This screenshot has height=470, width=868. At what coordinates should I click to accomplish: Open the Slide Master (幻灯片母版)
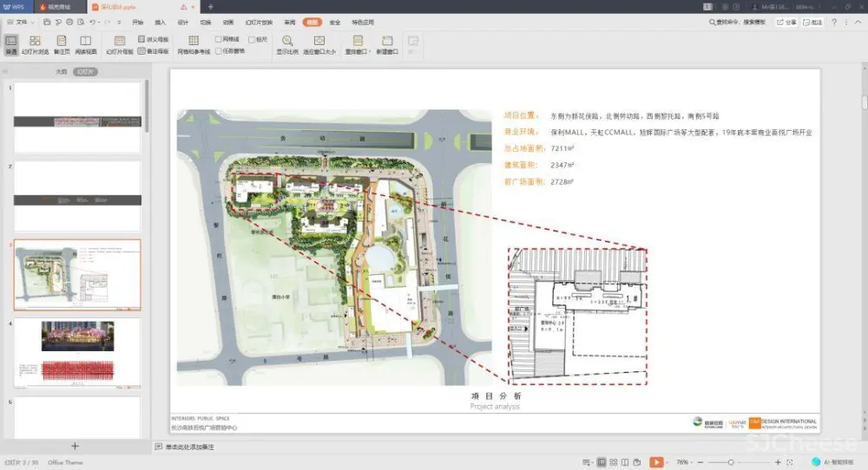click(x=120, y=44)
